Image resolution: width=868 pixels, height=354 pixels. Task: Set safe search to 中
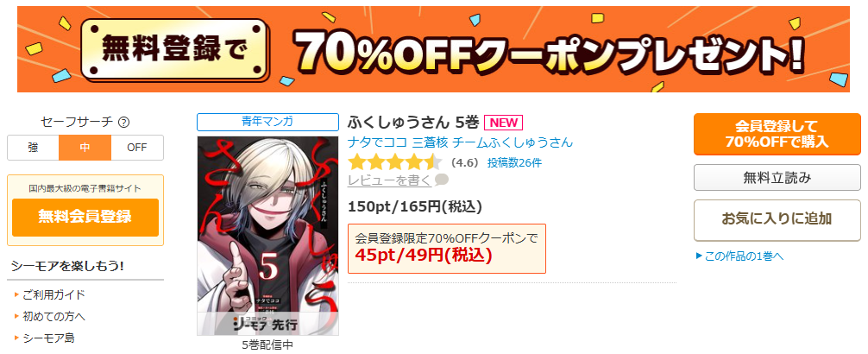point(85,148)
